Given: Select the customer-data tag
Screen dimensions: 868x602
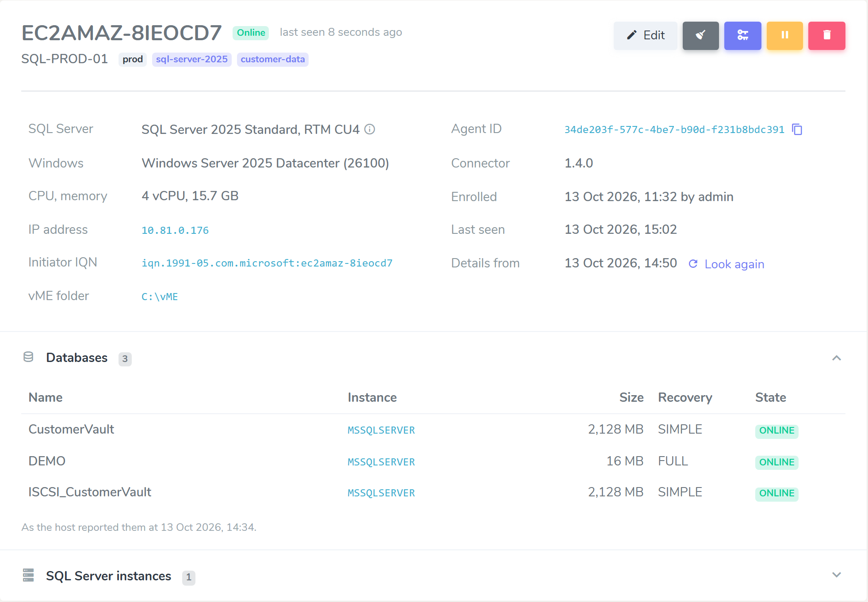Looking at the screenshot, I should 272,59.
